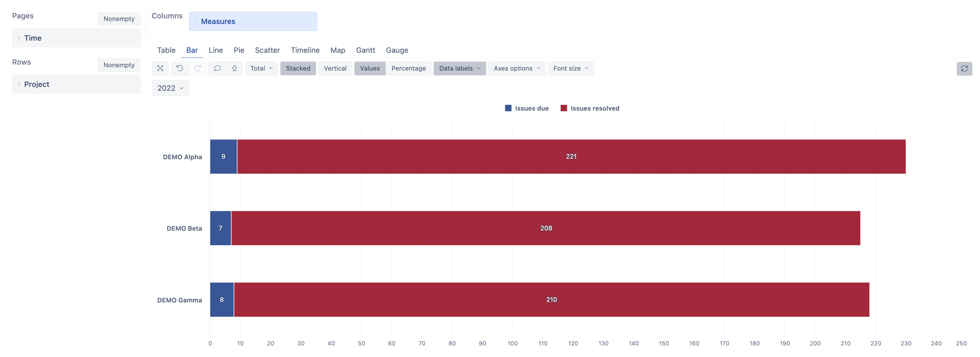Expand chart to full screen mode
The height and width of the screenshot is (357, 980).
[x=160, y=68]
